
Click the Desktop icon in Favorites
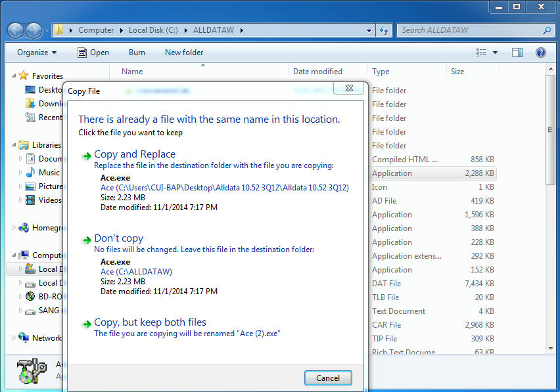(30, 89)
